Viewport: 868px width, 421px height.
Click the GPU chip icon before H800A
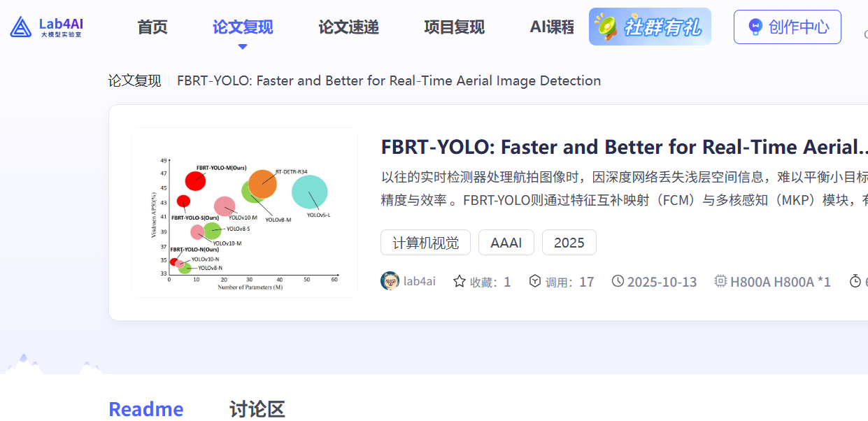[720, 280]
